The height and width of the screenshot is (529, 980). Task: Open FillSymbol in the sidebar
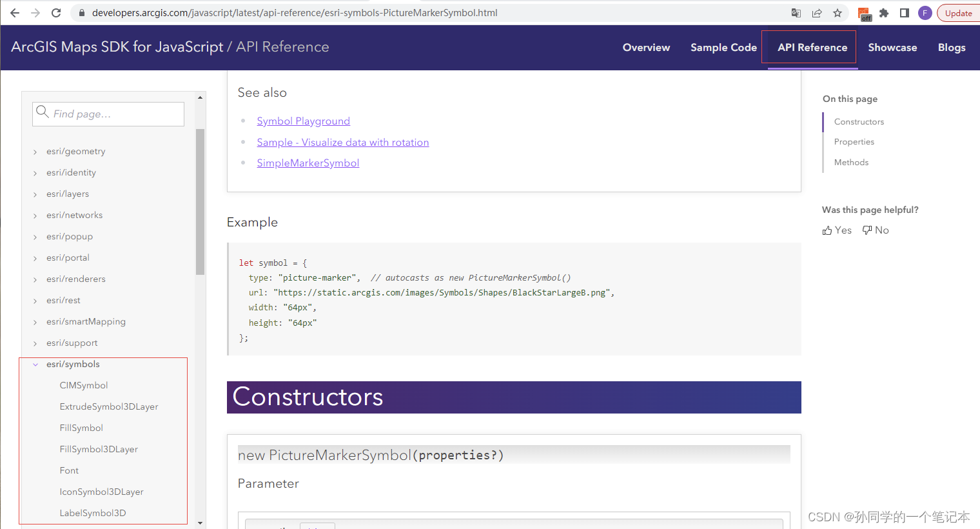81,428
